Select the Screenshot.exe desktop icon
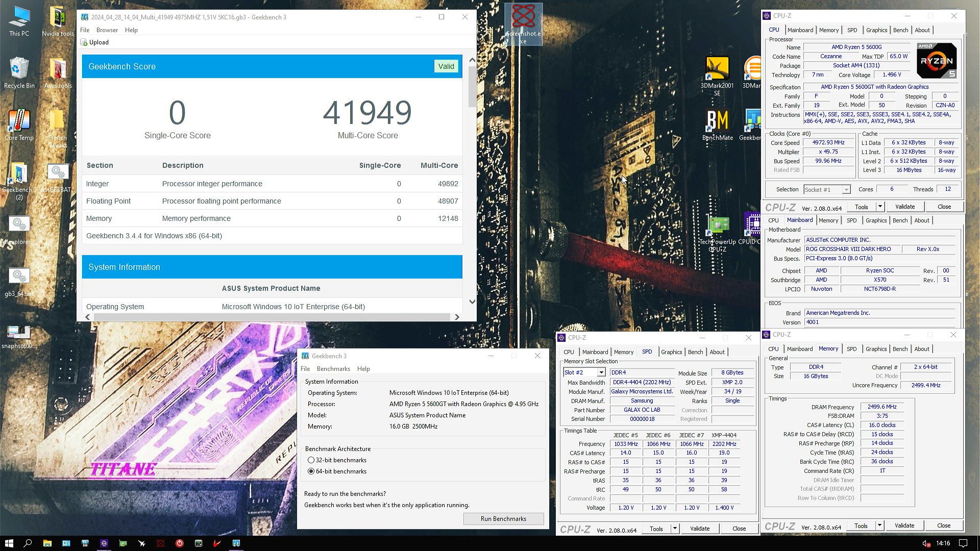 click(523, 23)
